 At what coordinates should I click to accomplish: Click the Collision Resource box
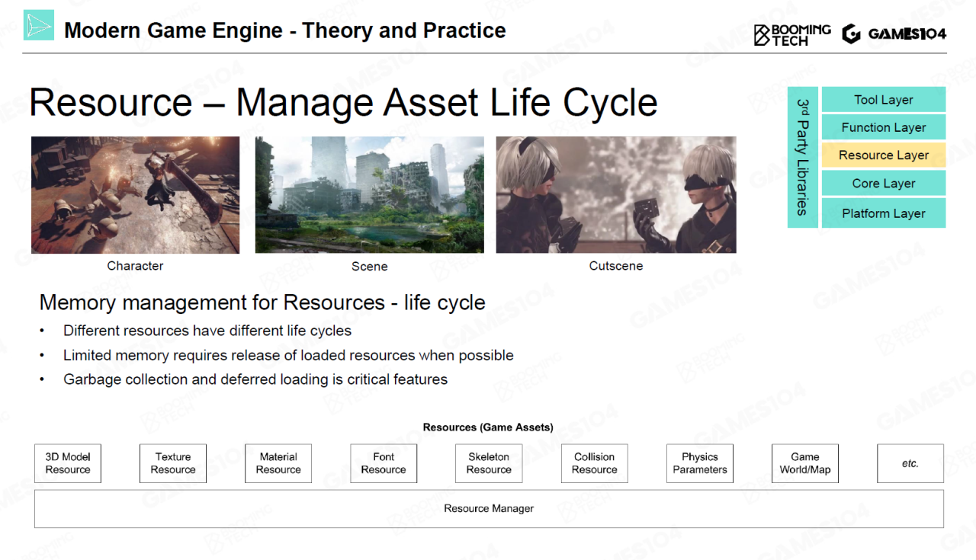coord(594,463)
